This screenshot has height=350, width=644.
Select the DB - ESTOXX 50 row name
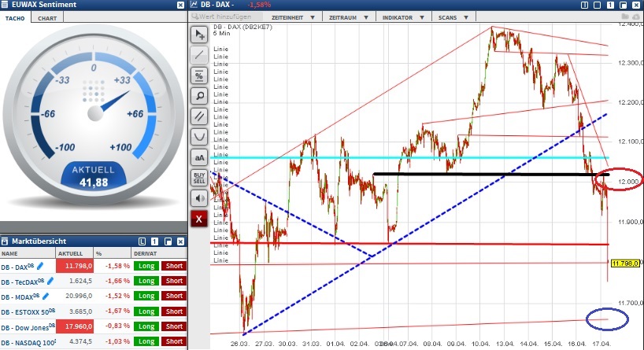coord(28,311)
